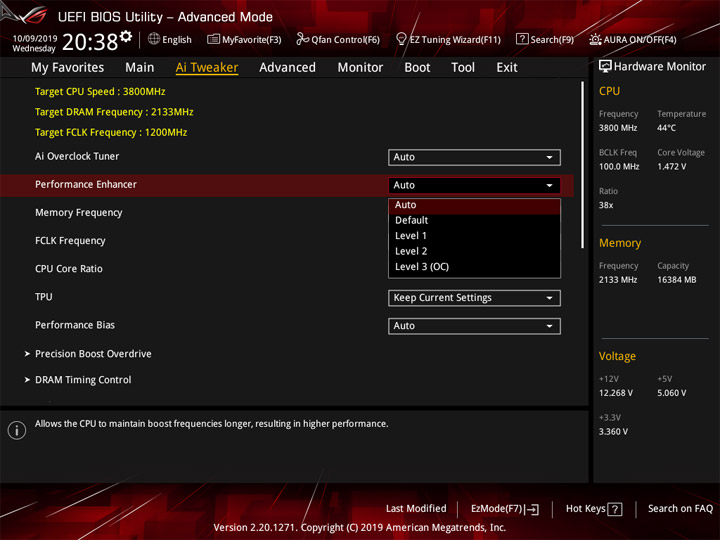
Task: Click Target FCLK Frequency : 1200MHz text
Action: pyautogui.click(x=111, y=133)
